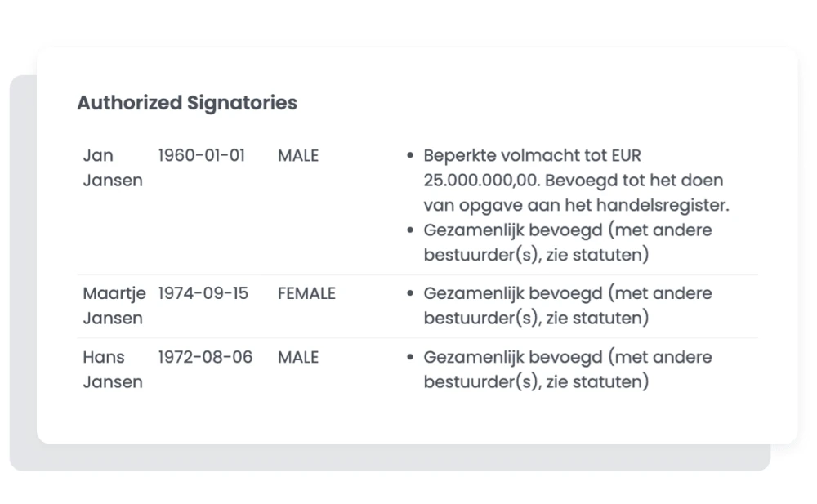Screen dimensions: 817x504
Task: Click the second bullet in Jan's row
Action: 410,230
